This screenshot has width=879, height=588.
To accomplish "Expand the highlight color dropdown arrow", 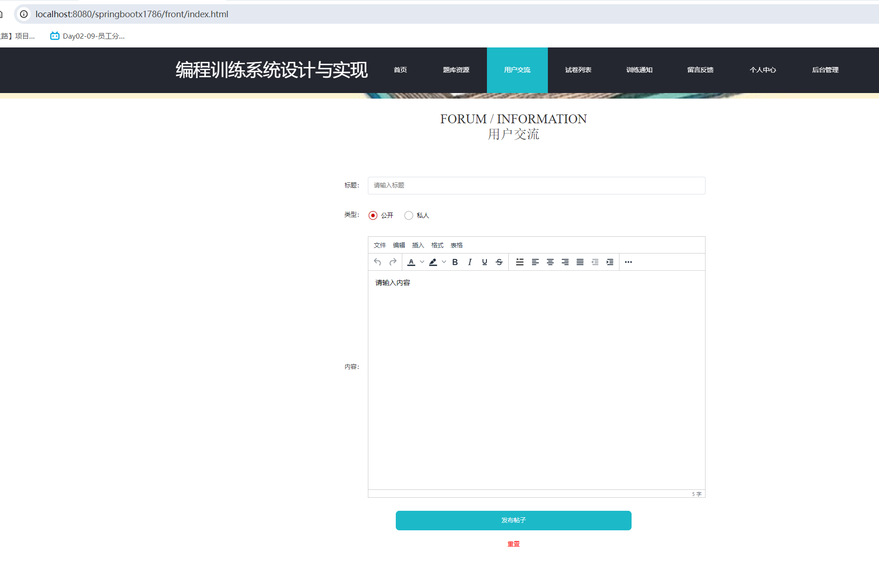I will pos(444,262).
